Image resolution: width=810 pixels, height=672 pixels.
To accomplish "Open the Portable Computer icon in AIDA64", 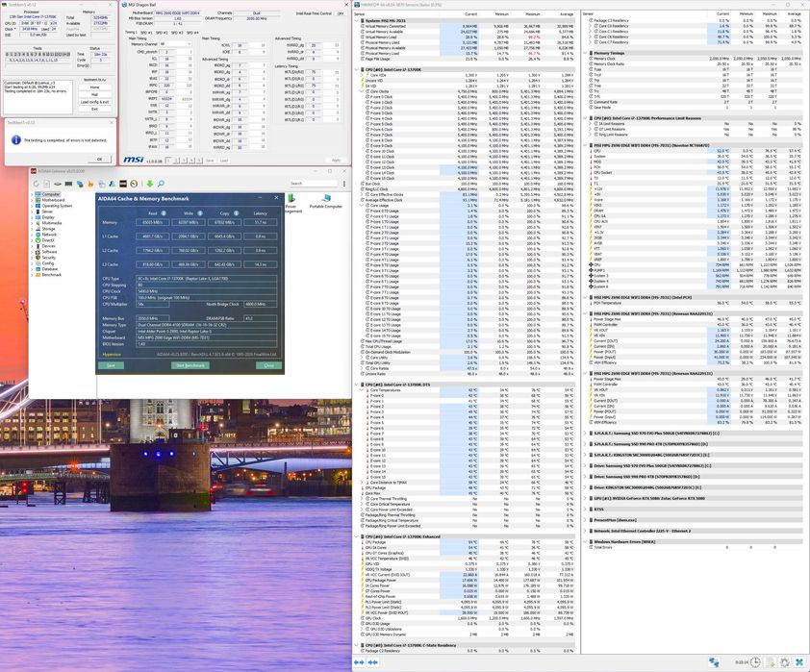I will (x=326, y=201).
